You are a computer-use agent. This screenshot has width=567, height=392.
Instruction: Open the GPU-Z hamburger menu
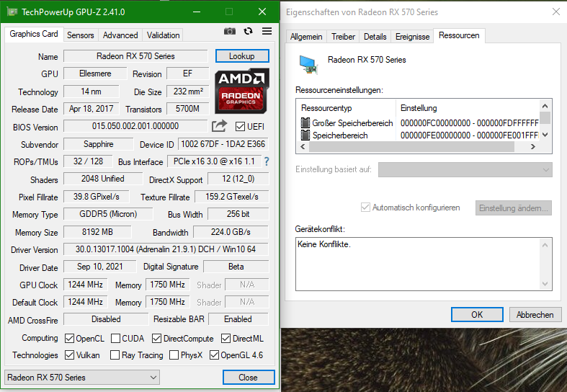pyautogui.click(x=267, y=32)
